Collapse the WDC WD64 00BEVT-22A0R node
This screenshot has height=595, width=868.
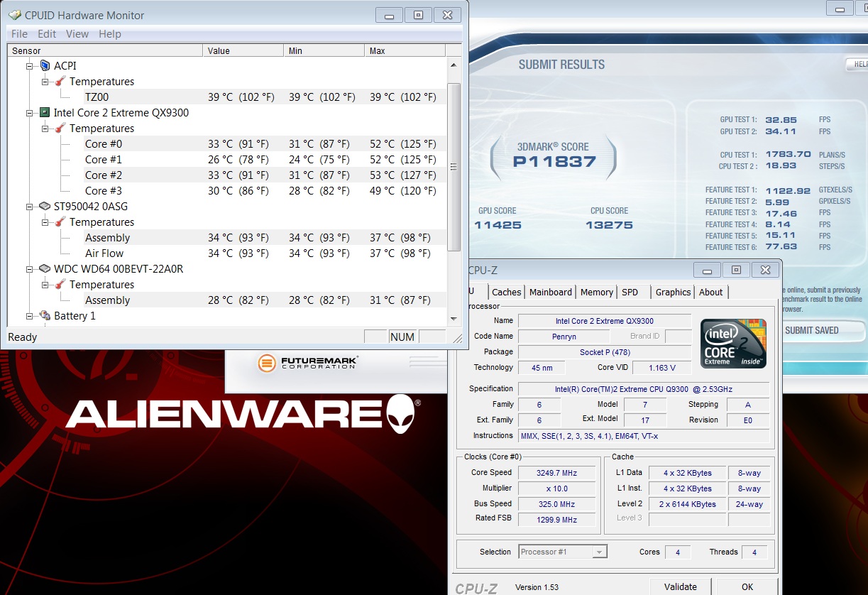click(30, 268)
